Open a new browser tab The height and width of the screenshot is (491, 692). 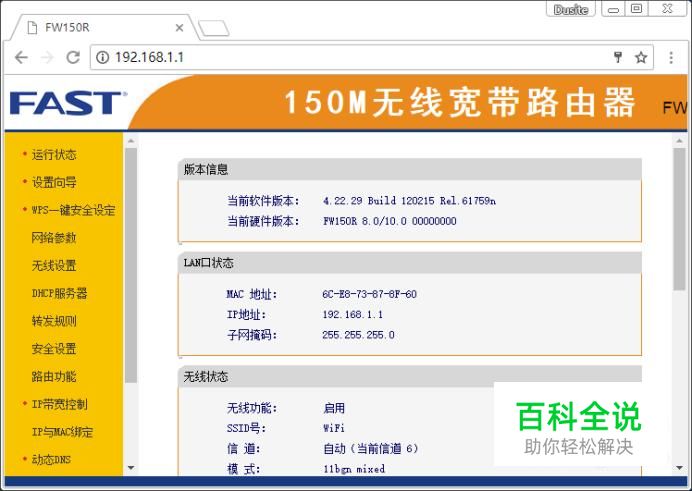click(x=214, y=28)
